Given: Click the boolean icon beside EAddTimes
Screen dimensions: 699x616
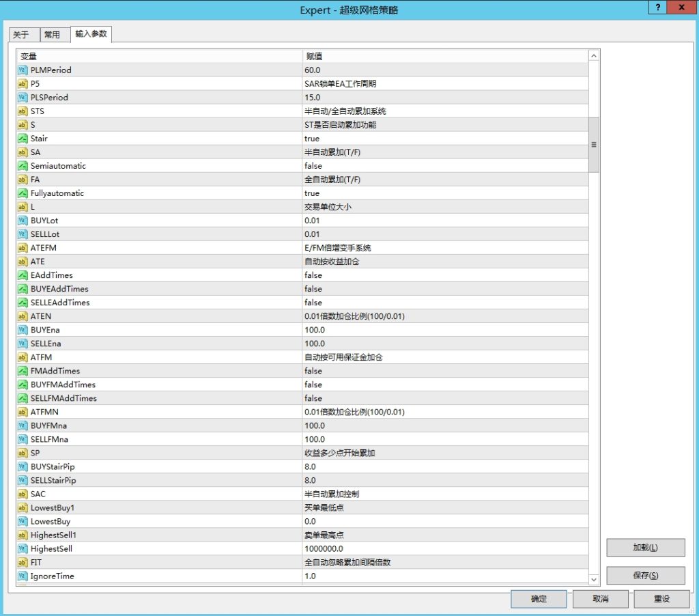Looking at the screenshot, I should click(23, 275).
